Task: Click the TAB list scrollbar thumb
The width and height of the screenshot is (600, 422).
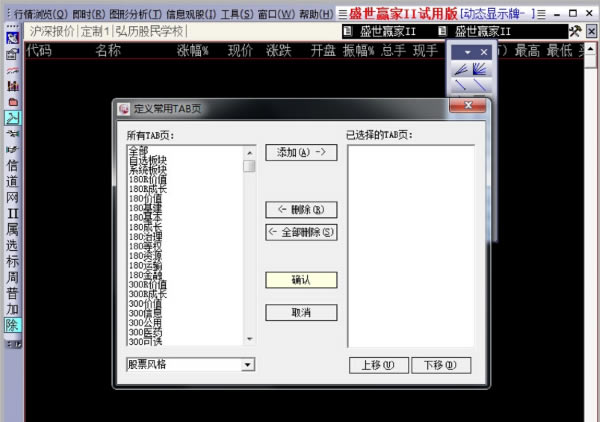Action: coord(249,166)
